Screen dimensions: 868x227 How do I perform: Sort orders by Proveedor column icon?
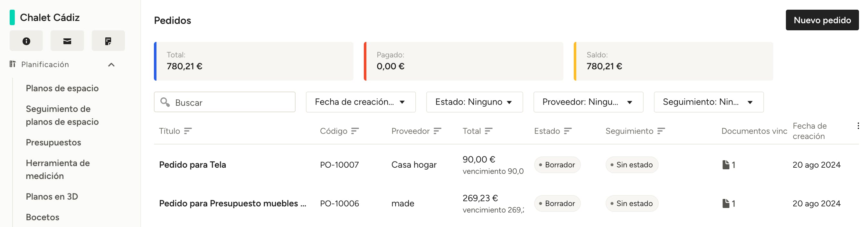[x=437, y=131]
